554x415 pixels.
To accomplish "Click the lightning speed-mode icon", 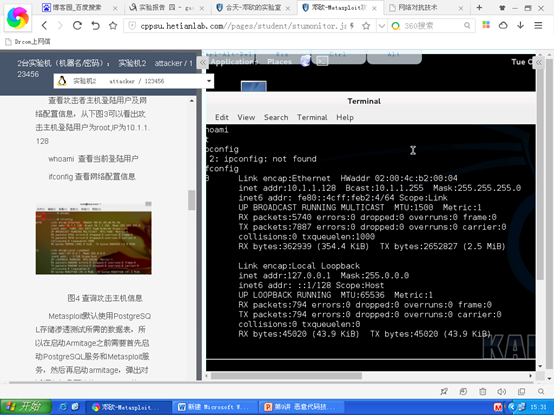I will [x=352, y=26].
